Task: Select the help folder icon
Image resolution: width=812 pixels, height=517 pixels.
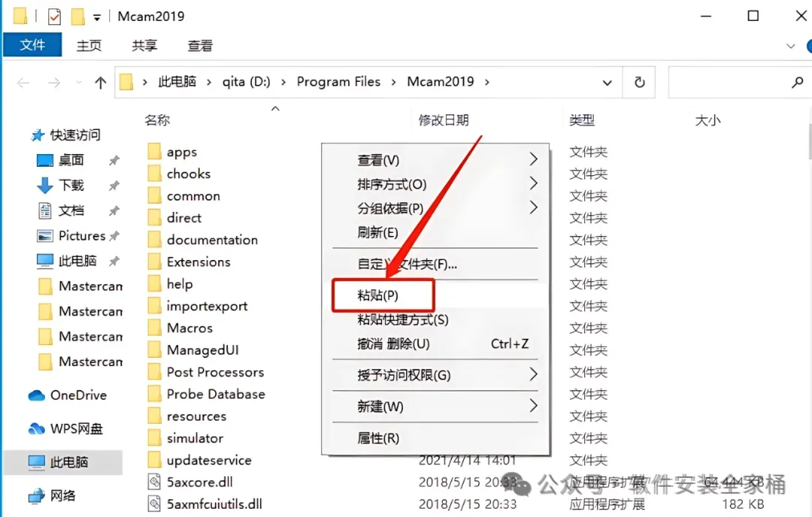Action: point(154,283)
